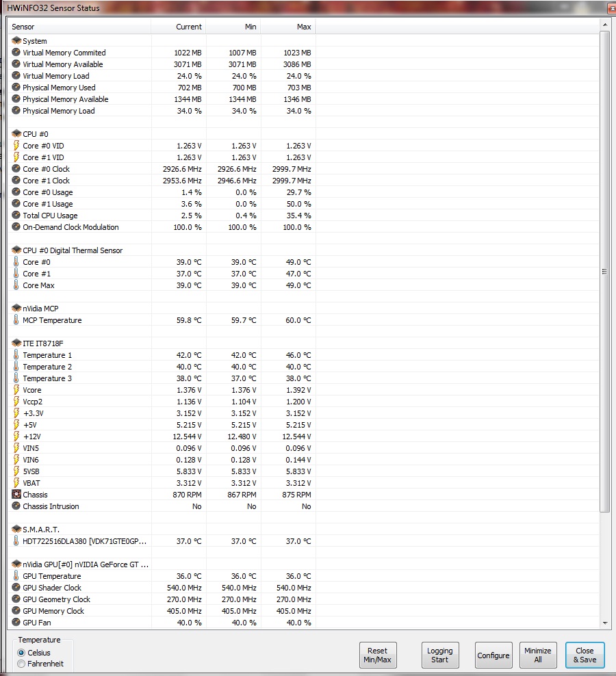Click the Core #0 VID voltage bolt icon

point(16,145)
